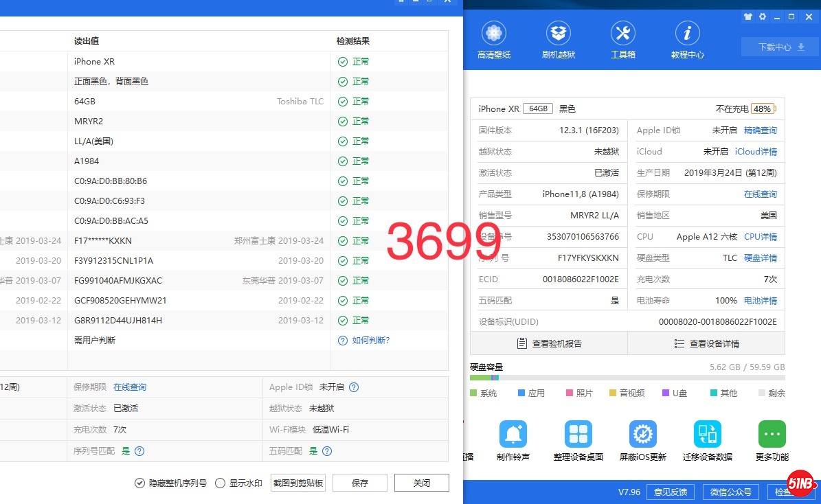Image resolution: width=821 pixels, height=504 pixels.
Task: Click the 截图到剪贴板 button
Action: click(298, 483)
